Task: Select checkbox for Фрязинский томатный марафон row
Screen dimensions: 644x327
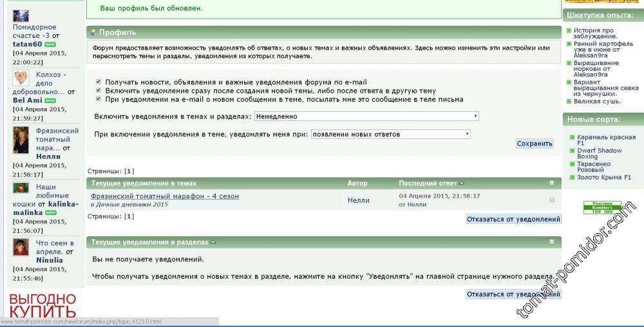Action: click(552, 200)
